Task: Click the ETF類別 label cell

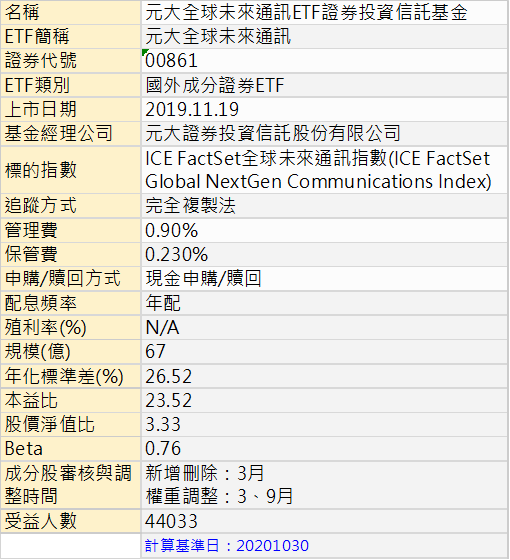Action: coord(71,85)
